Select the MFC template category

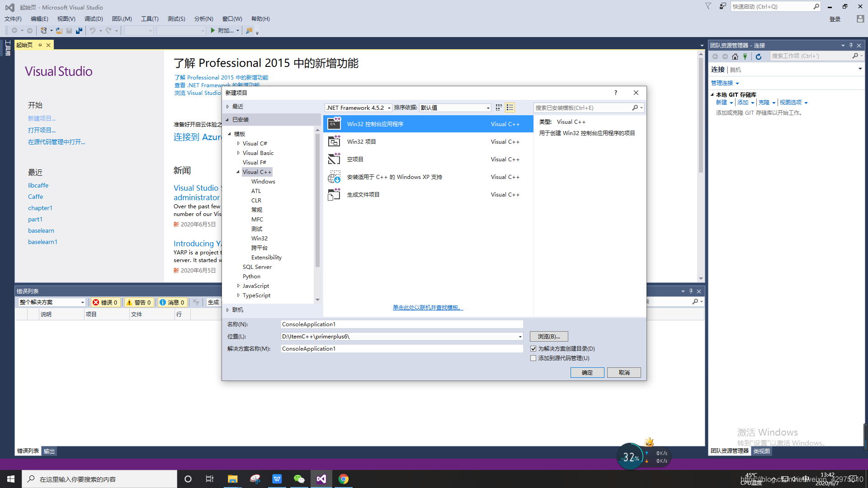tap(257, 219)
